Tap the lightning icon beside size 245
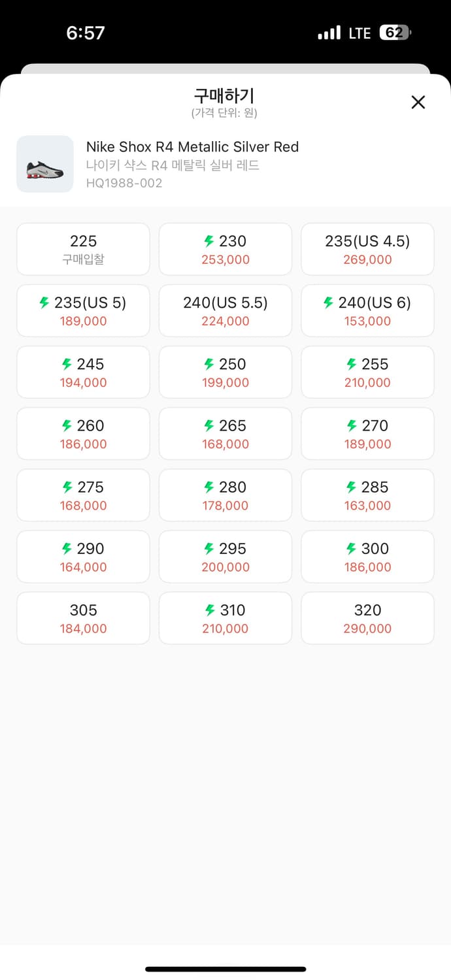This screenshot has height=980, width=451. pyautogui.click(x=67, y=364)
